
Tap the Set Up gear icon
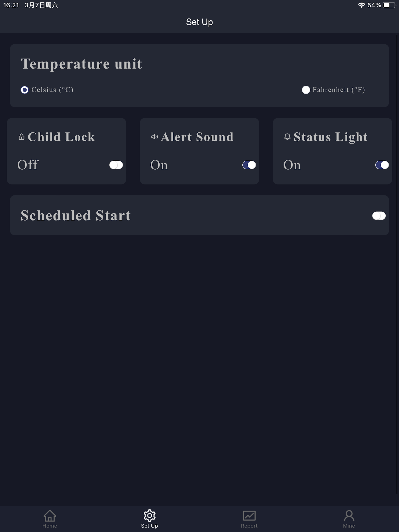click(x=149, y=515)
